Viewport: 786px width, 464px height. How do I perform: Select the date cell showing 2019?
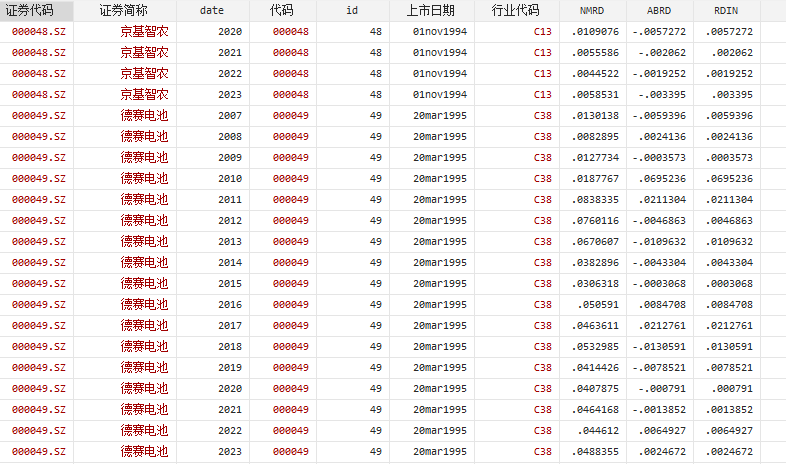coord(229,368)
